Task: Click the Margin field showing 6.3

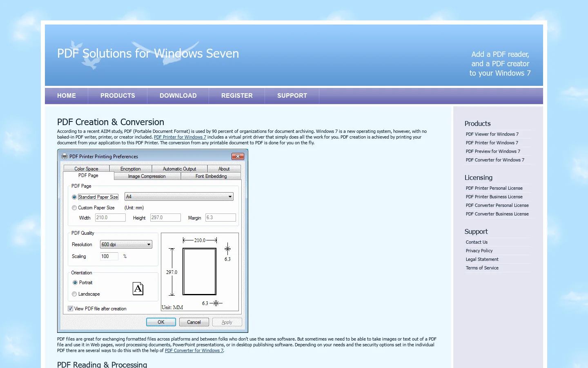Action: 220,218
